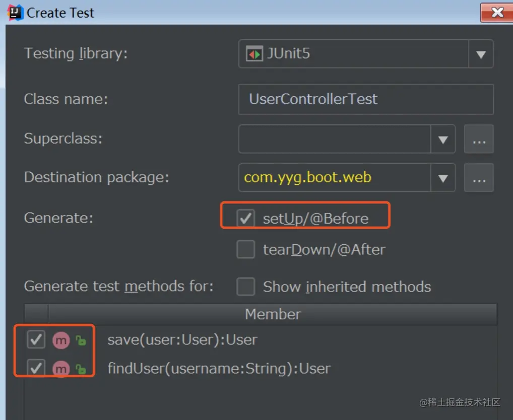Click the green public lock icon for save
The image size is (513, 420).
(81, 341)
